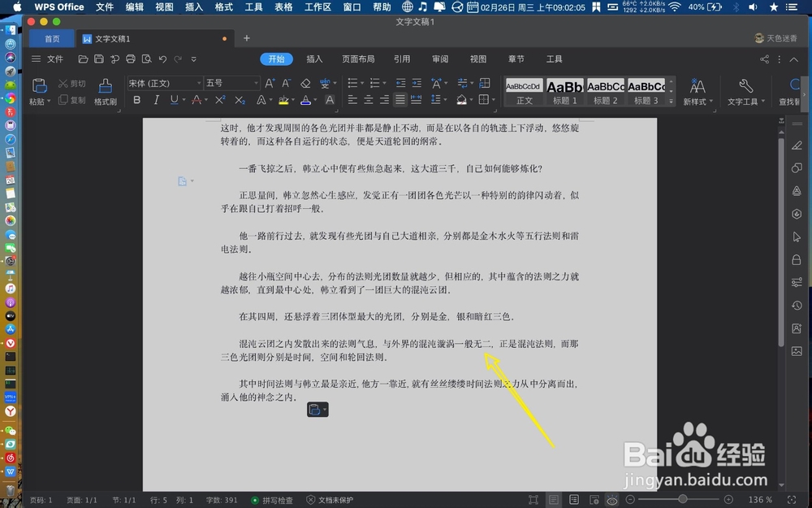Switch to outline view in status bar

[x=574, y=500]
